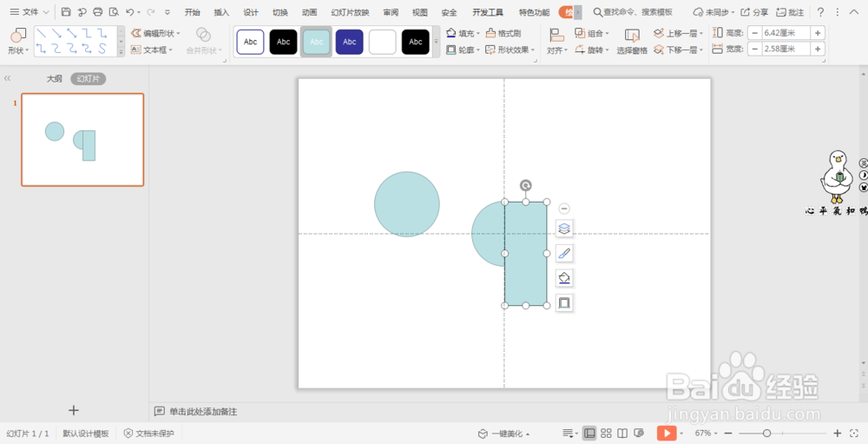The height and width of the screenshot is (444, 868).
Task: Click the floating outline icon
Action: pyautogui.click(x=564, y=302)
